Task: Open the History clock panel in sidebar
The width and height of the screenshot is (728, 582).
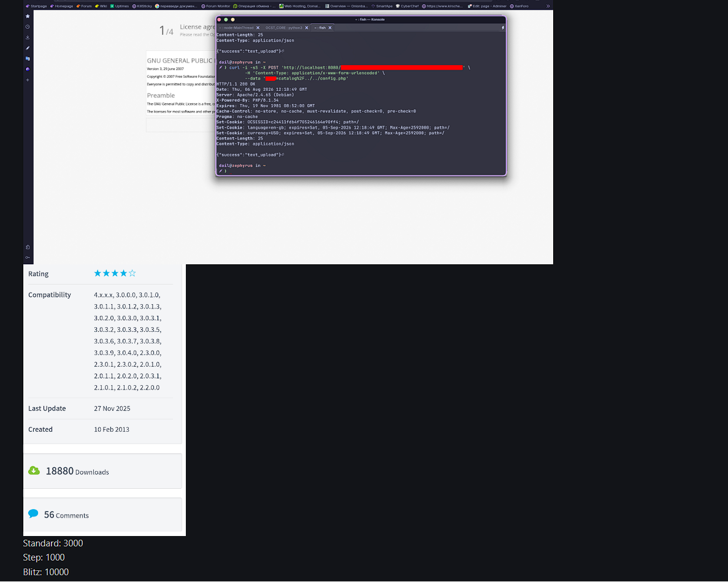Action: [x=28, y=27]
